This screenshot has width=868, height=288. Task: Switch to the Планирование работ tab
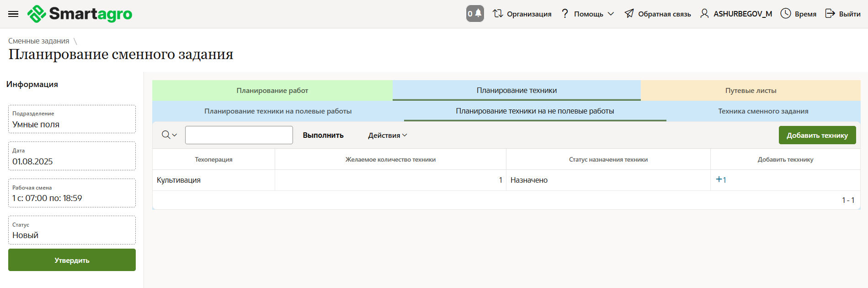272,91
